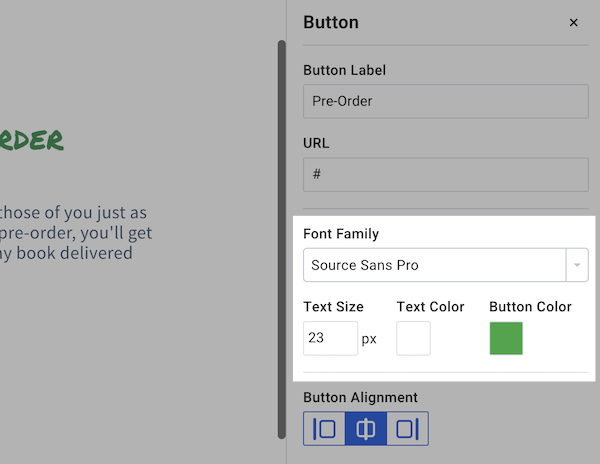Click the Button Label input with Pre-Order

click(x=445, y=101)
